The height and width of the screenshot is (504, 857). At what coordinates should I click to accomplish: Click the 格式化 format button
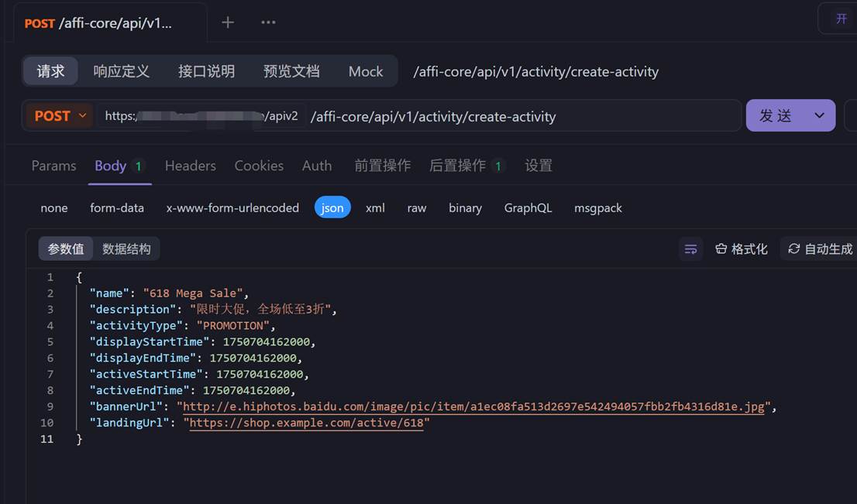[x=741, y=249]
